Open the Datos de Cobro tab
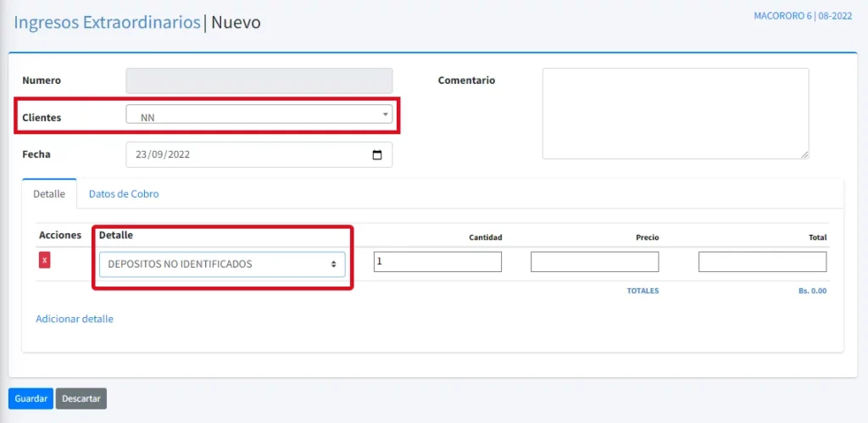Viewport: 868px width, 423px height. (x=124, y=193)
